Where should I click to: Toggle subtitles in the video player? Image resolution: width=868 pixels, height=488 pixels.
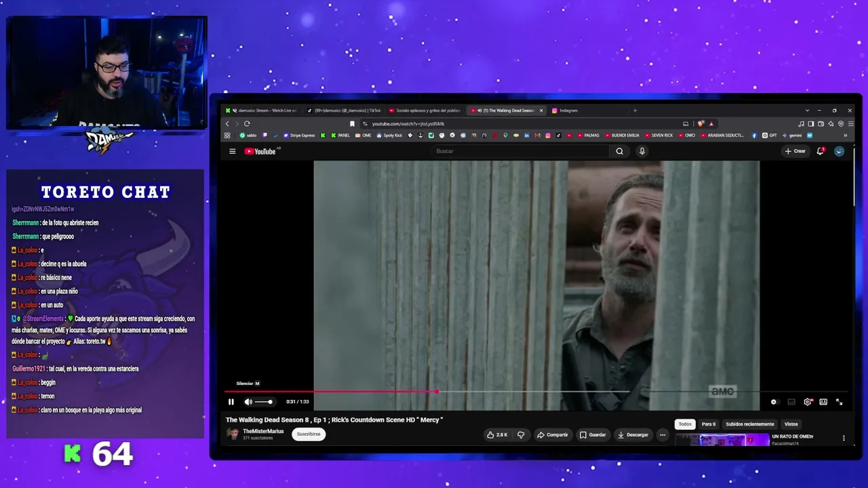tap(791, 402)
